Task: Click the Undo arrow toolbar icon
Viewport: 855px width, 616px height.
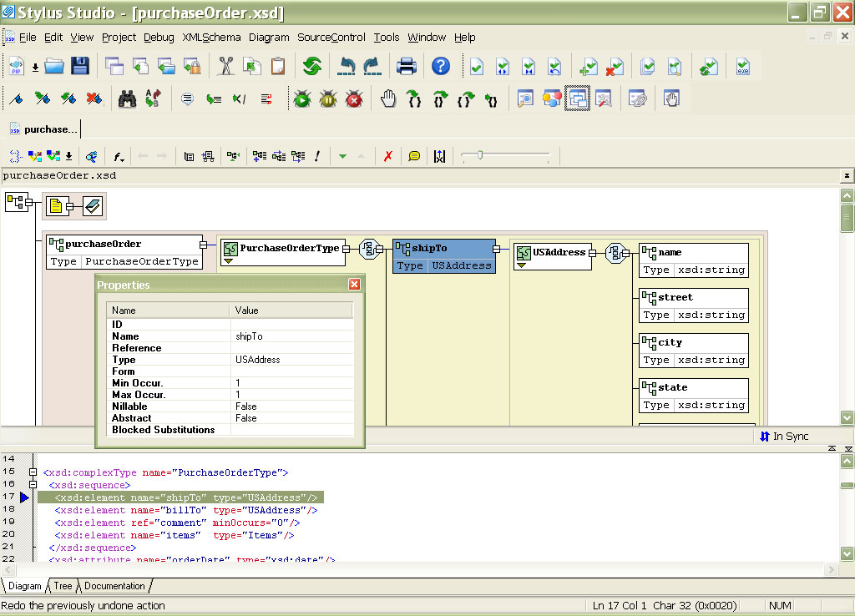Action: pos(346,66)
